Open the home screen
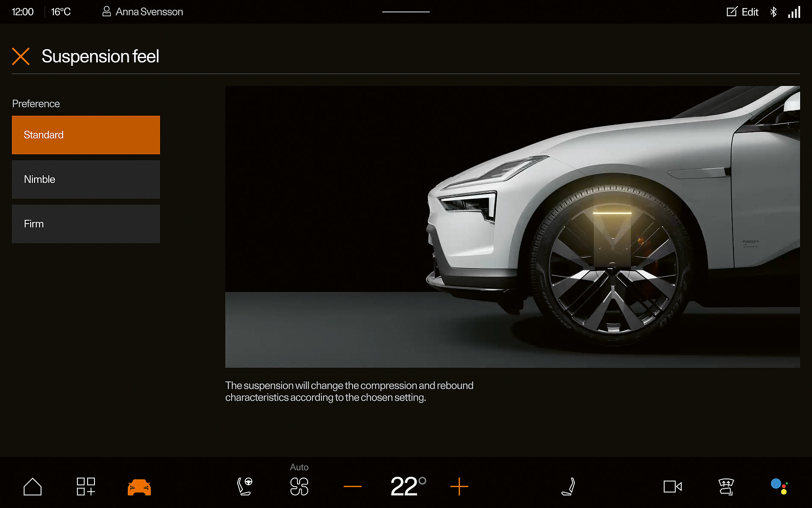This screenshot has height=508, width=812. click(32, 486)
